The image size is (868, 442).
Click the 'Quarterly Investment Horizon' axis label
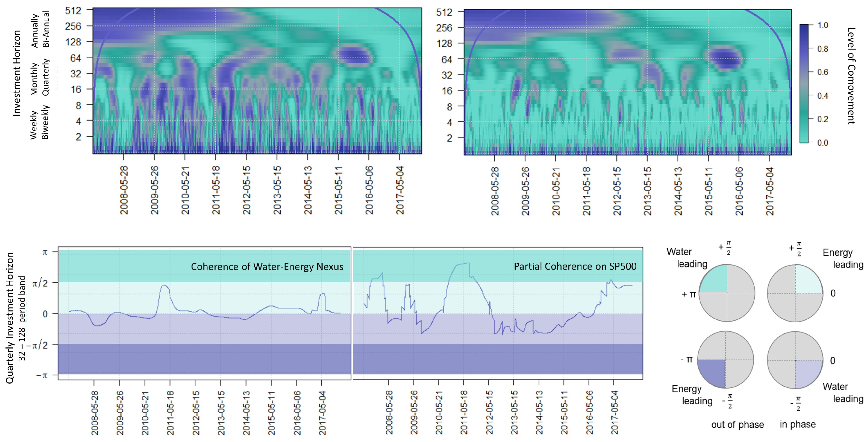(10, 318)
